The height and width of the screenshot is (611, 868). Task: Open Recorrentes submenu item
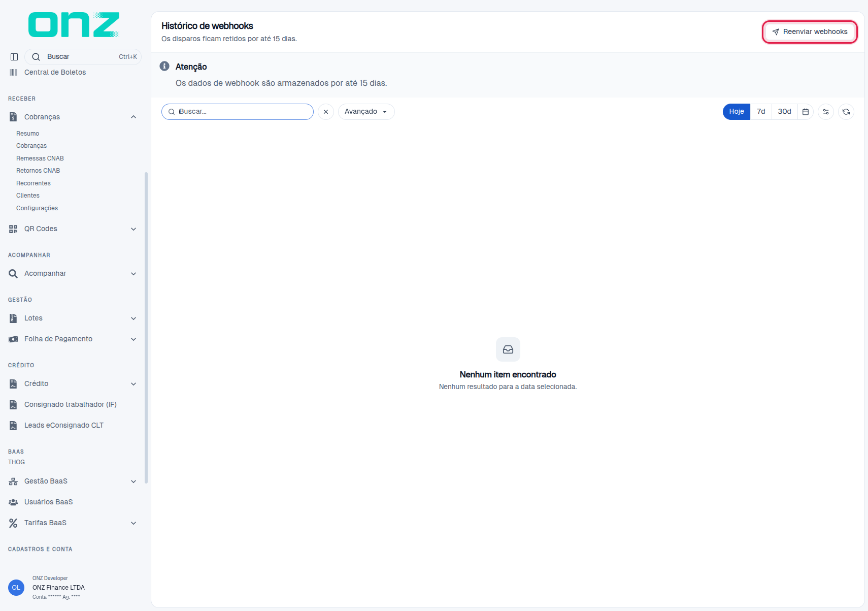point(34,183)
